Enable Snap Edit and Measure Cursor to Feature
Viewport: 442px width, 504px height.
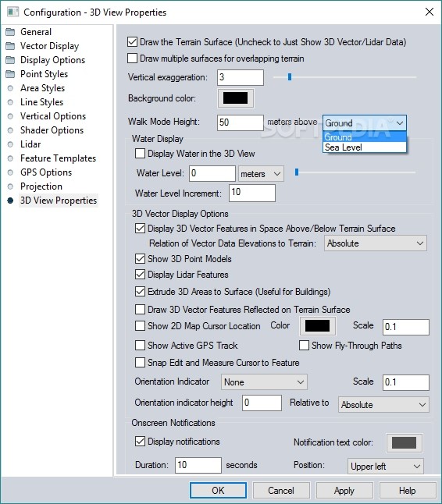coord(140,363)
